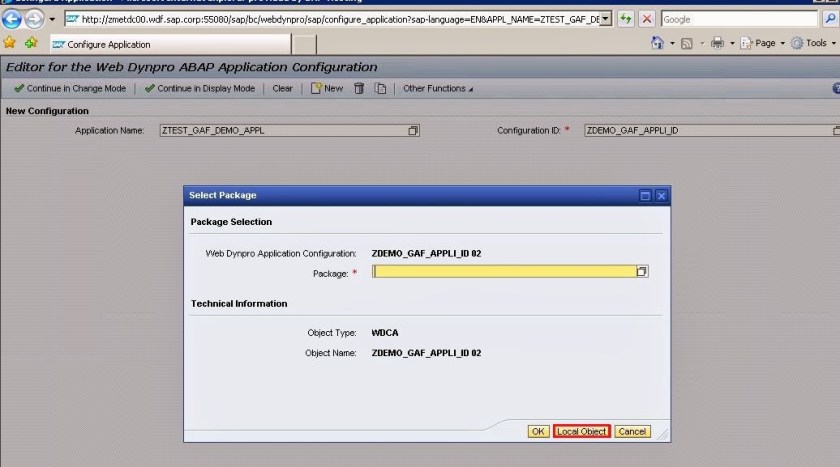Image resolution: width=840 pixels, height=467 pixels.
Task: Focus the Google search box
Action: (739, 19)
